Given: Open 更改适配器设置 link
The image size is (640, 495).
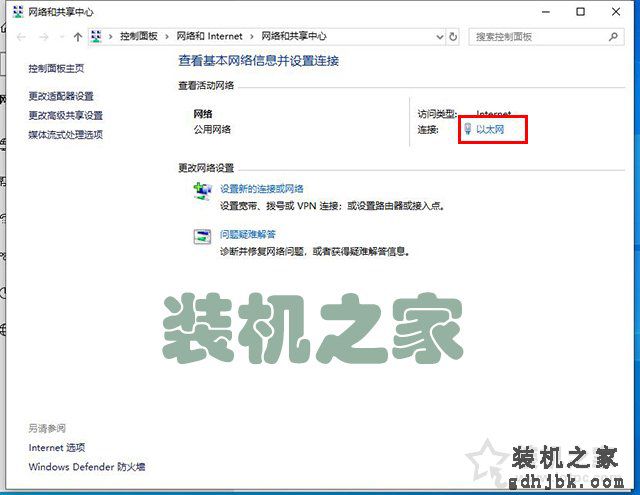Looking at the screenshot, I should [61, 96].
